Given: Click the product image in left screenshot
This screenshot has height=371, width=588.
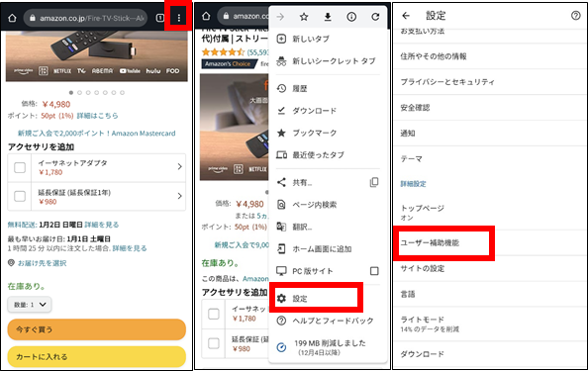Looking at the screenshot, I should pyautogui.click(x=97, y=55).
